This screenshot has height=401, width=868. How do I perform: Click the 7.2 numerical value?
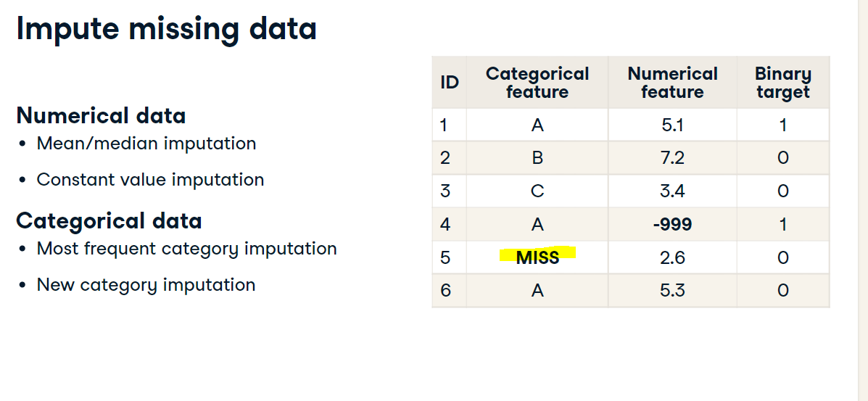(673, 158)
